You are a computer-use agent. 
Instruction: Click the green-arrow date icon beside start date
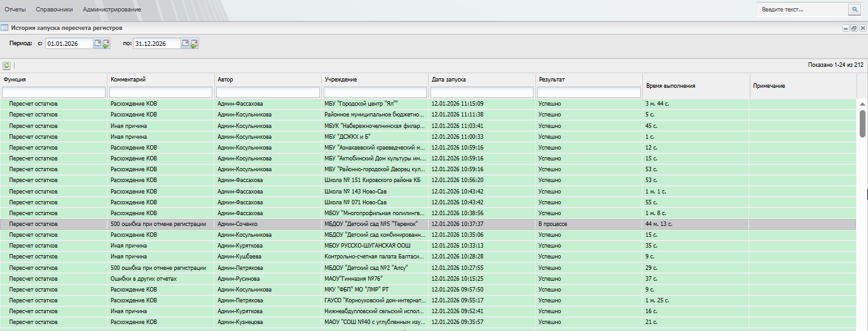point(106,44)
